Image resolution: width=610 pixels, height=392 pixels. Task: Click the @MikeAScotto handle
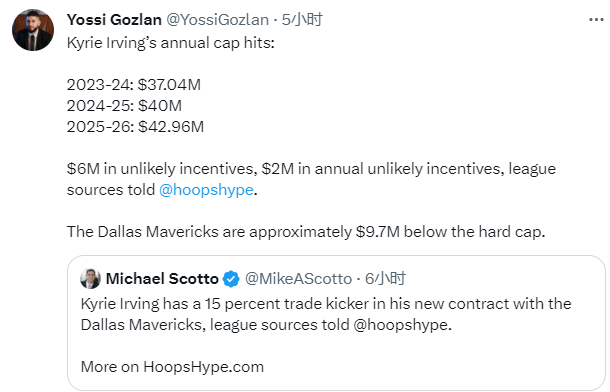(298, 279)
